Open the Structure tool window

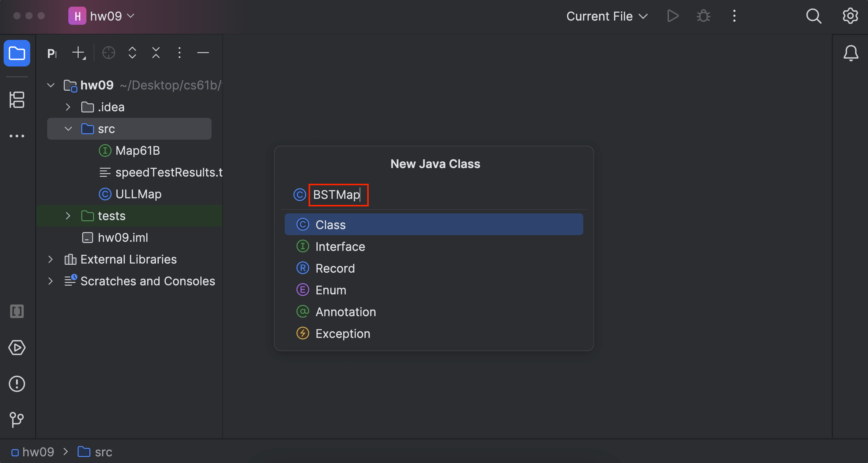click(17, 100)
